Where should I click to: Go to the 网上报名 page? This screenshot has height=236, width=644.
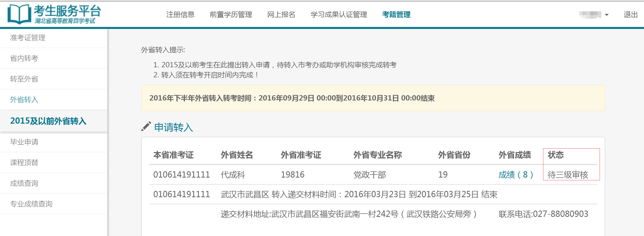coord(281,15)
